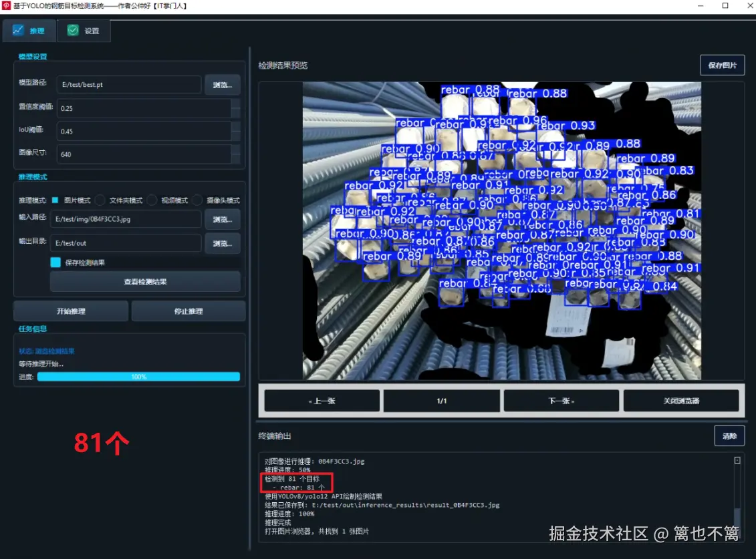Viewport: 756px width, 559px height.
Task: Click the green checkmark icon on 设置 tab
Action: click(x=72, y=30)
